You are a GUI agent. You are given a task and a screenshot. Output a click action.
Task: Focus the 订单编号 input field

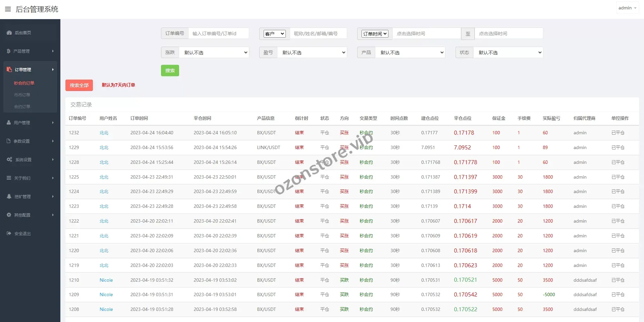[218, 34]
